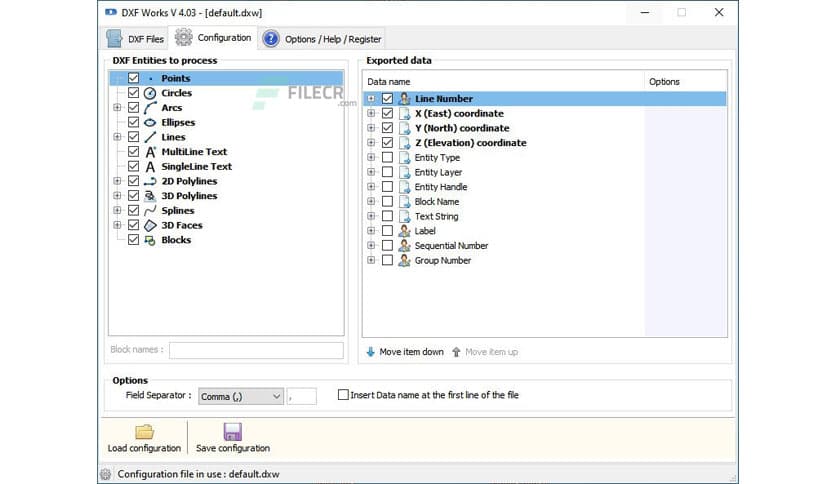
Task: Click the custom separator character field
Action: (x=301, y=396)
